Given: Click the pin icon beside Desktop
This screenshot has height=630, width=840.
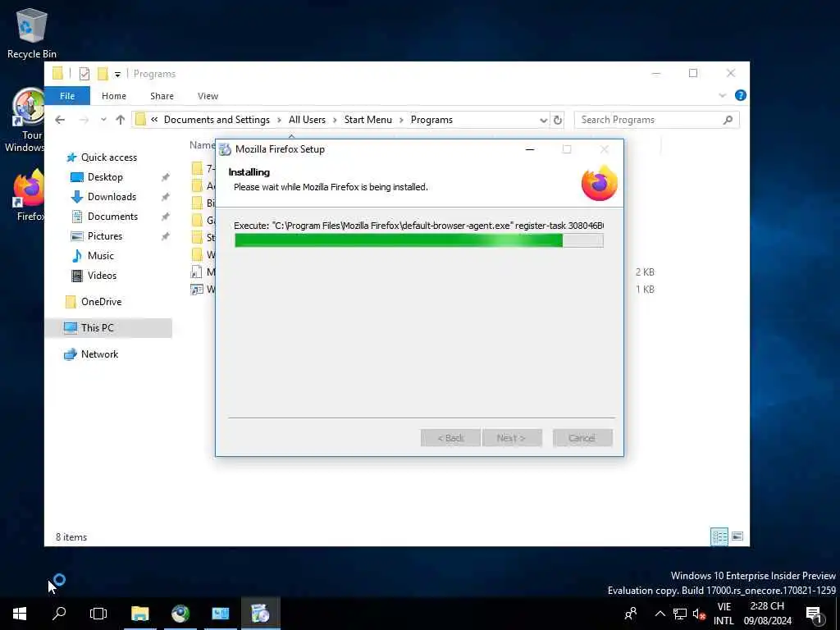Looking at the screenshot, I should click(x=165, y=177).
